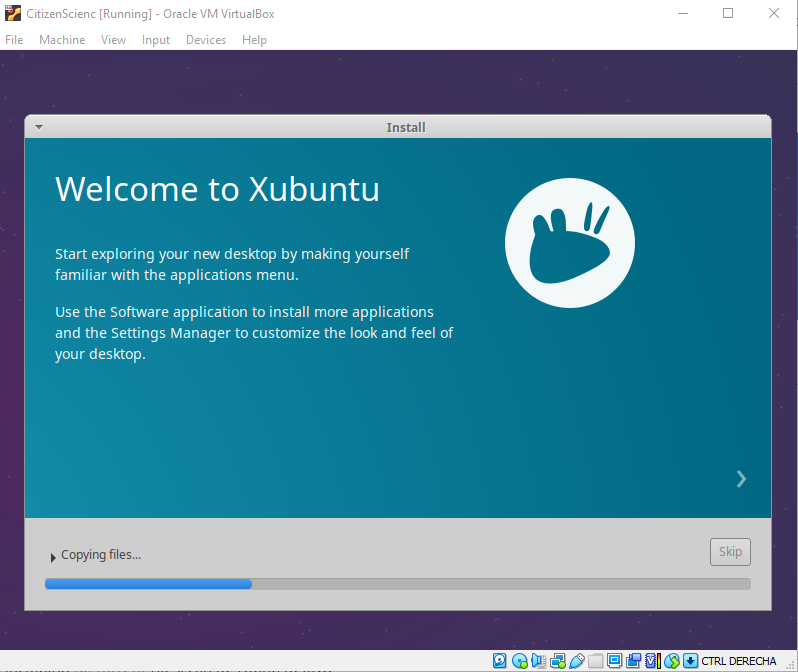Click the resize grip in status bar corner
The height and width of the screenshot is (672, 798).
[x=790, y=665]
